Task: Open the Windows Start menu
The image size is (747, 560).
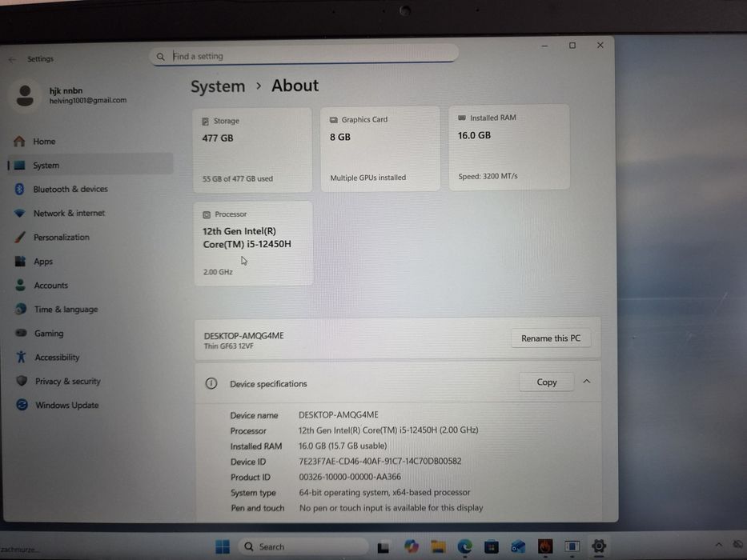Action: (223, 546)
